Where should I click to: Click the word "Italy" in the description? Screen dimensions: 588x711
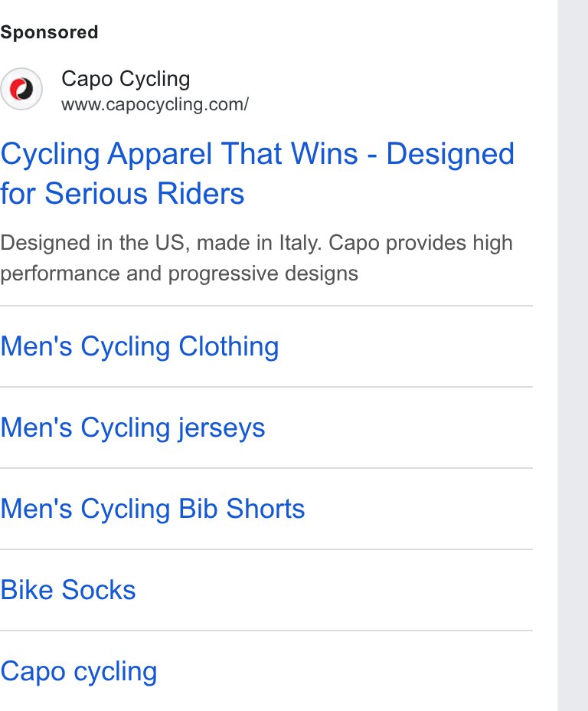tap(299, 243)
